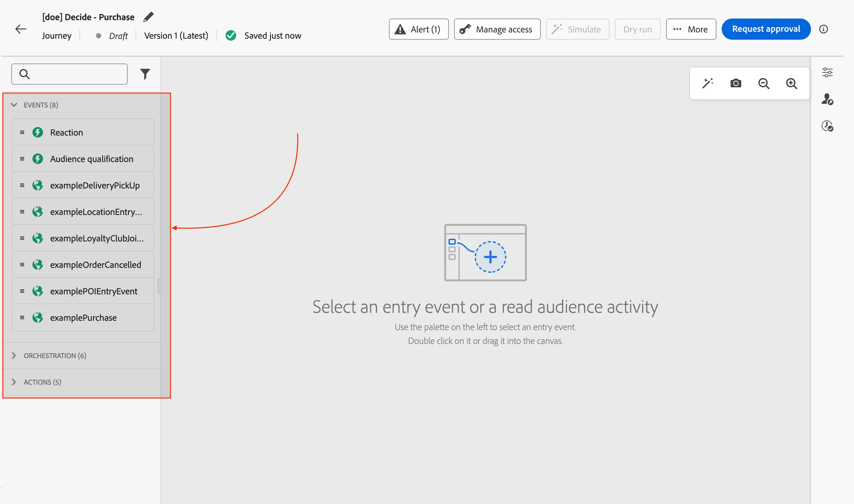Click the Simulate button
The height and width of the screenshot is (504, 854).
pyautogui.click(x=577, y=29)
